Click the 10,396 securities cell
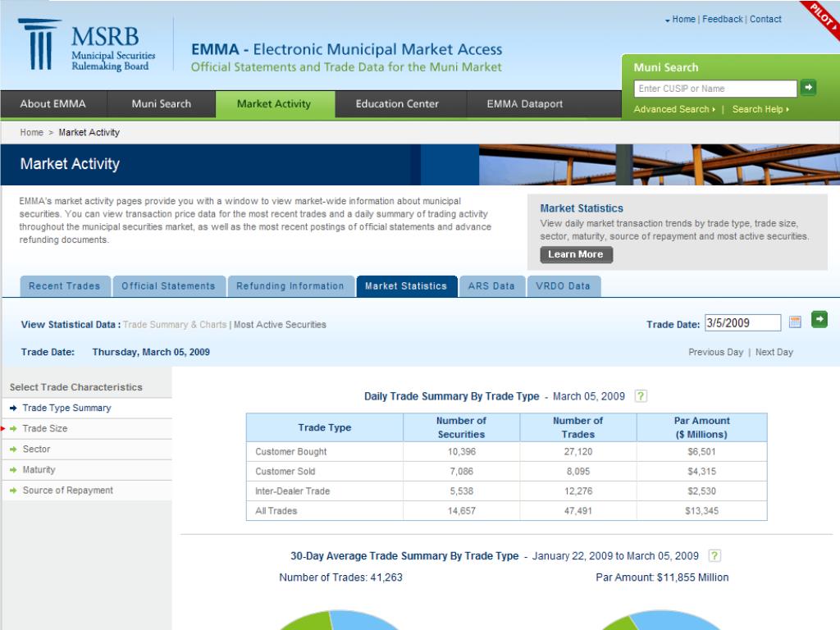Viewport: 840px width, 630px height. (462, 452)
